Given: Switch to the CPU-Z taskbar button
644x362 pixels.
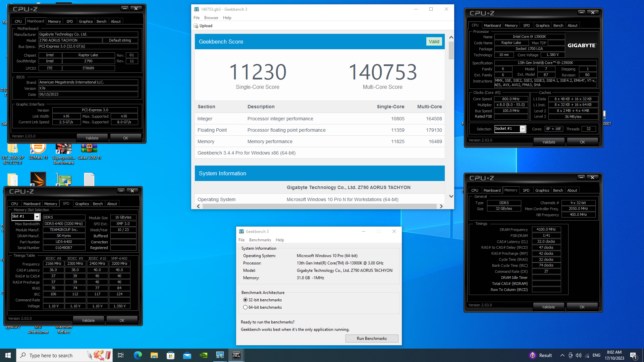Looking at the screenshot, I should (x=236, y=355).
